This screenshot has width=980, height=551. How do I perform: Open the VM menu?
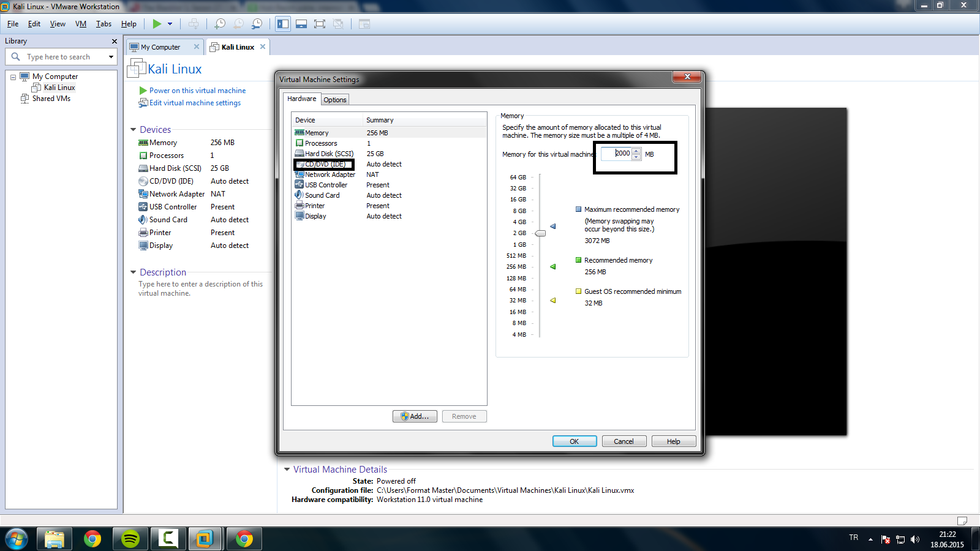point(81,24)
